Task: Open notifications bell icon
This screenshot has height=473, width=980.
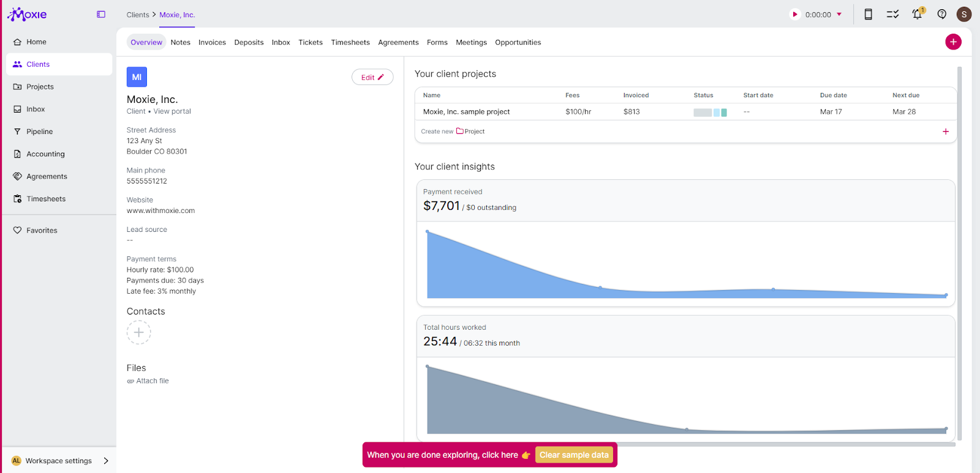Action: point(918,14)
